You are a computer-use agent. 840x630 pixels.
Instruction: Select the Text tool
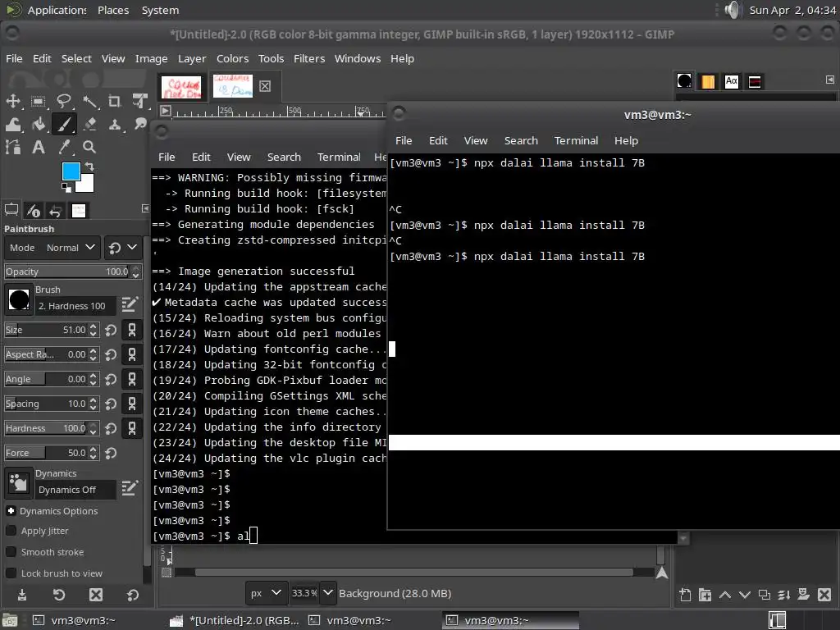point(38,147)
